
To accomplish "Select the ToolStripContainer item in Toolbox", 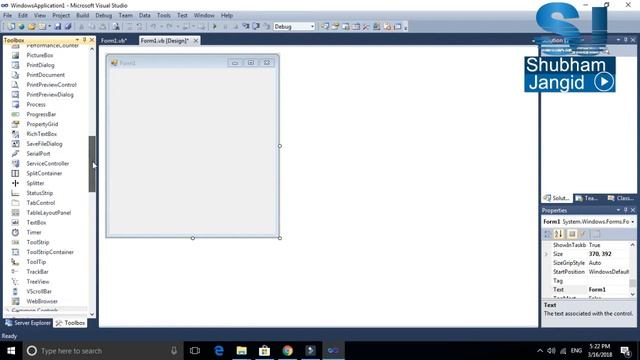I will point(50,252).
